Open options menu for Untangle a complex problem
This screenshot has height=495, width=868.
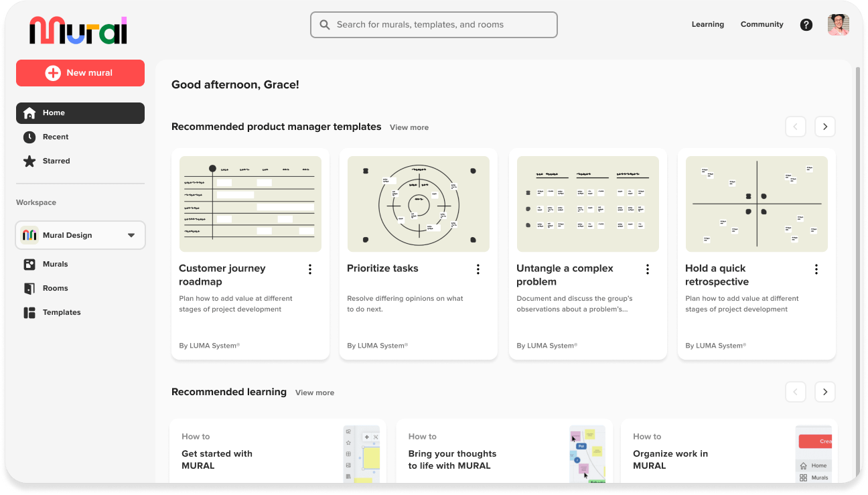coord(648,269)
